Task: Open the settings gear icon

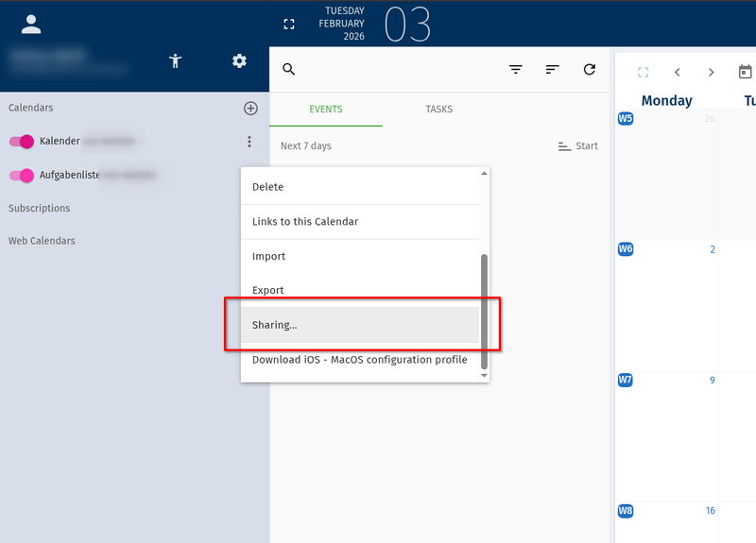Action: pos(239,61)
